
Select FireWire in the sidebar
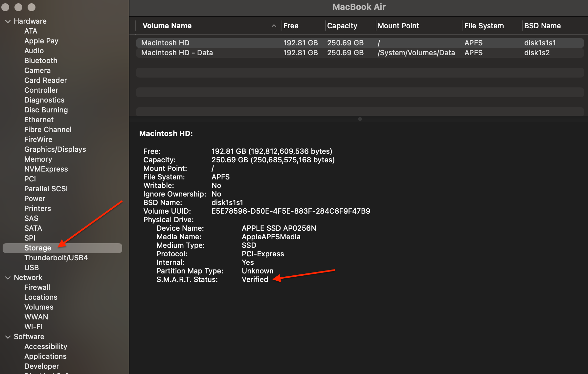38,139
